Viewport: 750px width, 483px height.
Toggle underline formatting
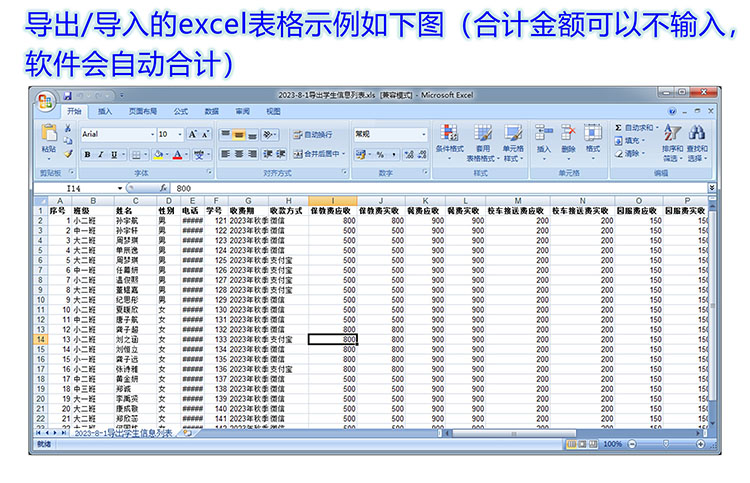point(113,155)
